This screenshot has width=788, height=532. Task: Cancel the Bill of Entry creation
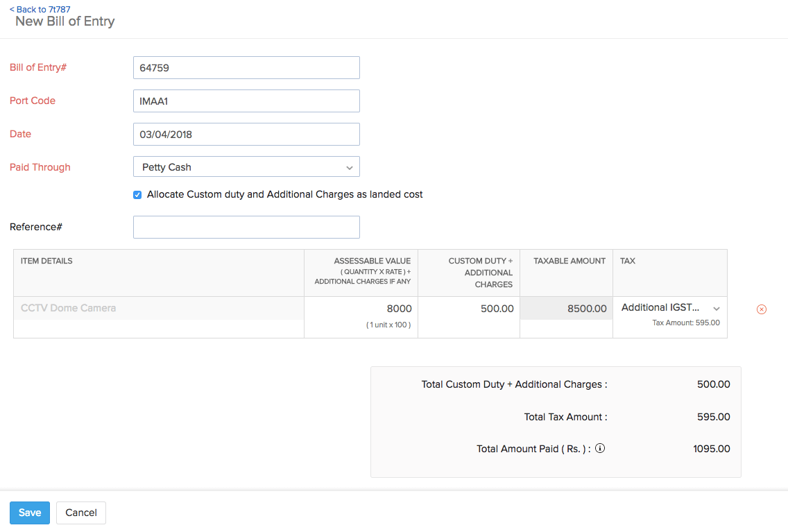[80, 513]
